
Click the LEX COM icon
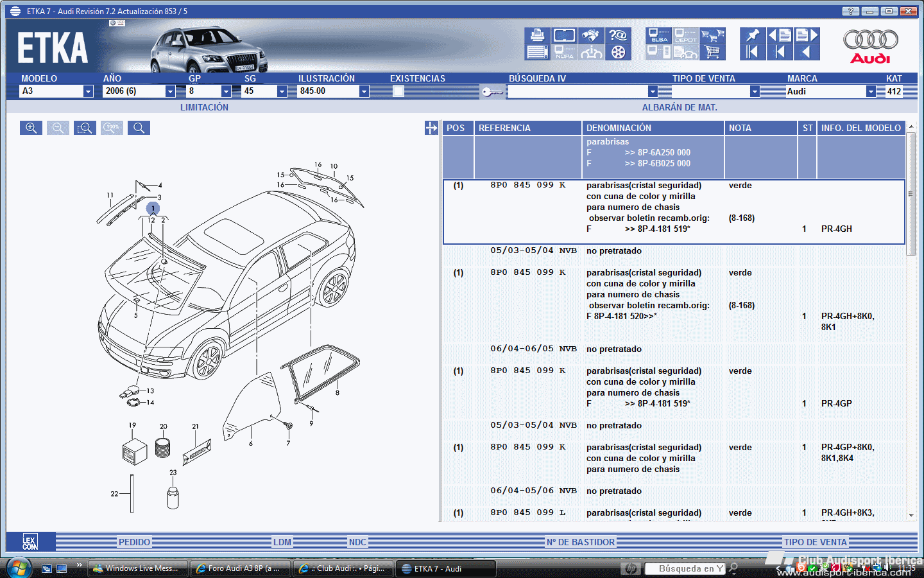[30, 541]
